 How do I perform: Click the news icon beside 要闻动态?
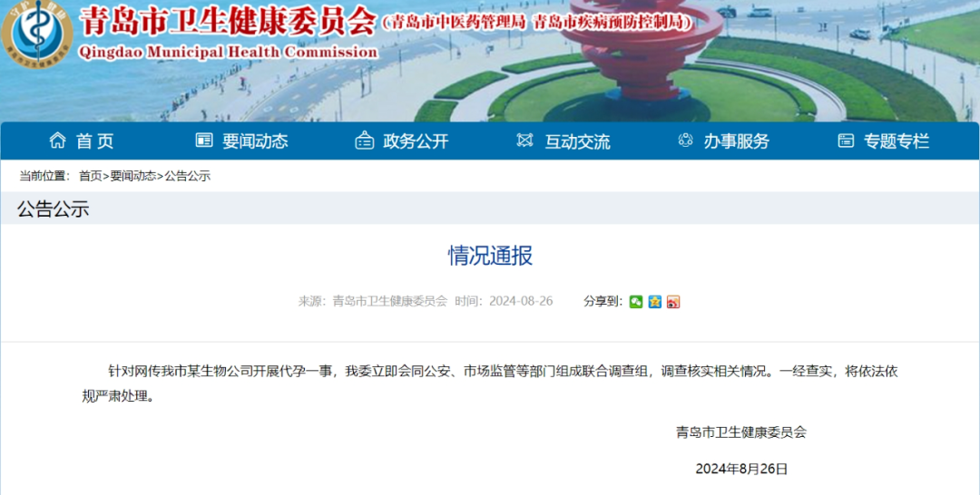pos(204,141)
